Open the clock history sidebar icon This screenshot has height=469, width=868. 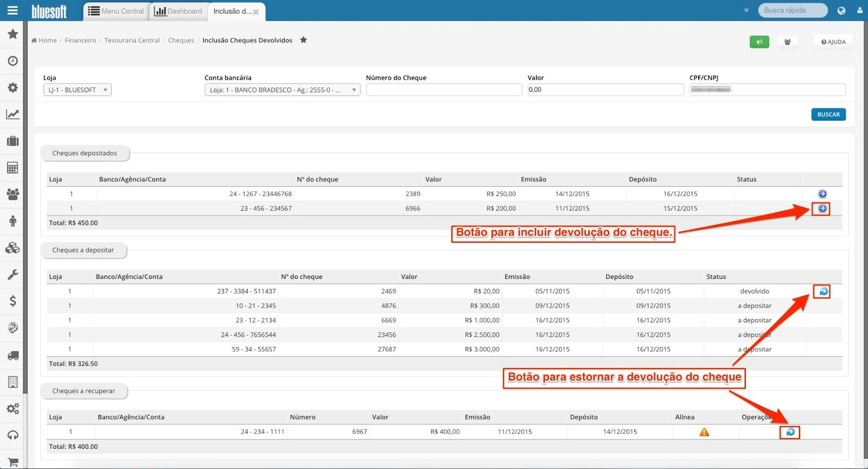(x=12, y=61)
